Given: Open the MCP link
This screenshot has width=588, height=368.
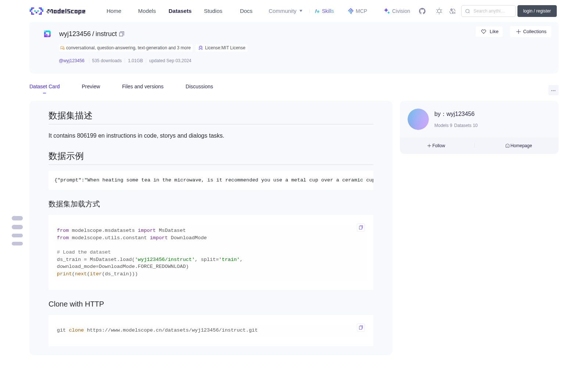Looking at the screenshot, I should 357,11.
